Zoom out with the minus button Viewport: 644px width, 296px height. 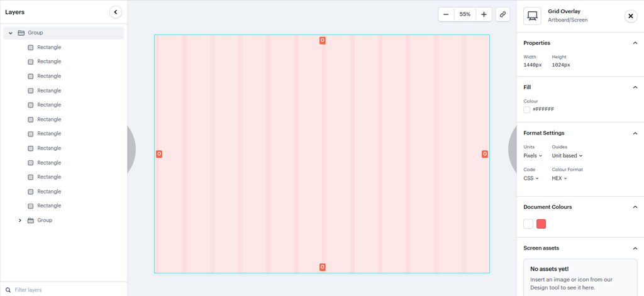point(446,14)
